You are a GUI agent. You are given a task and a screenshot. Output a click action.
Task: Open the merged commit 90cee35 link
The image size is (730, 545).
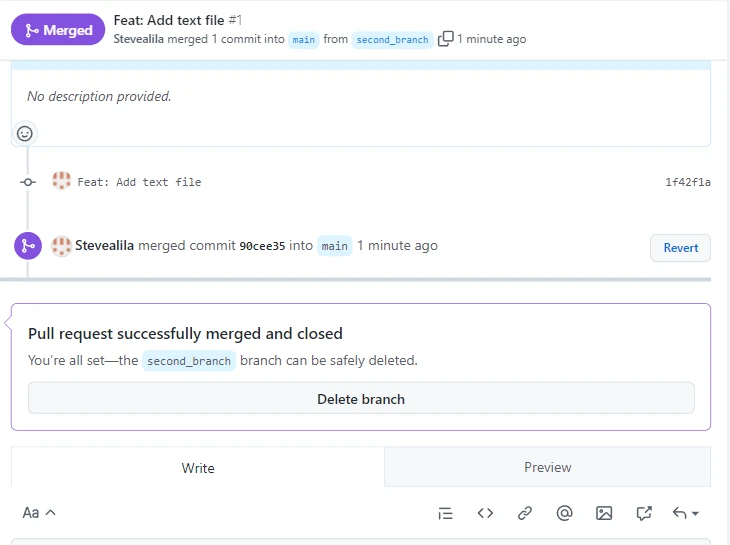click(262, 246)
